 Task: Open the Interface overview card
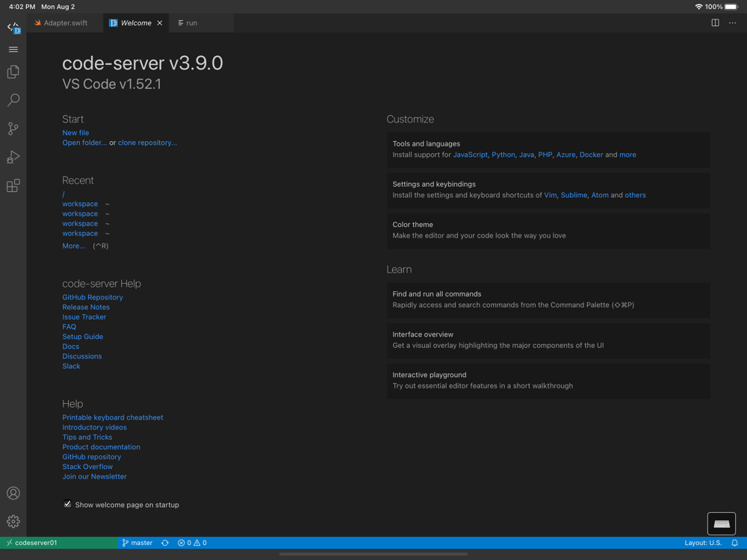pyautogui.click(x=548, y=340)
